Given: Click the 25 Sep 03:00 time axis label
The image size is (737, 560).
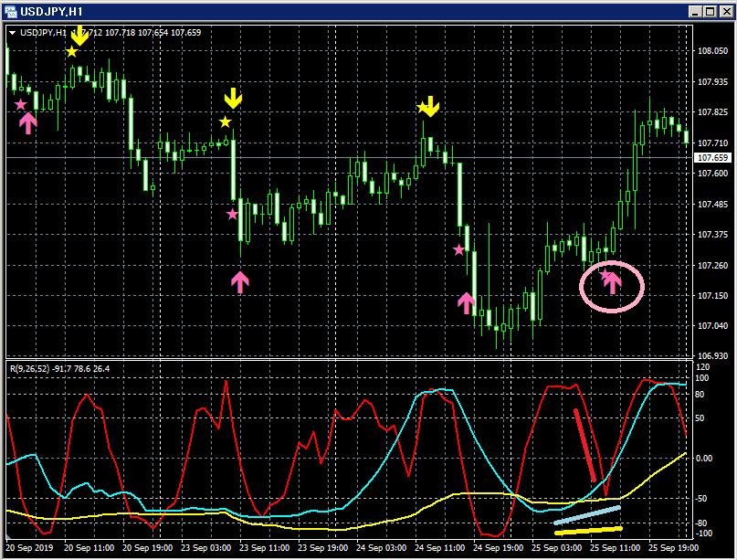Looking at the screenshot, I should coord(556,548).
